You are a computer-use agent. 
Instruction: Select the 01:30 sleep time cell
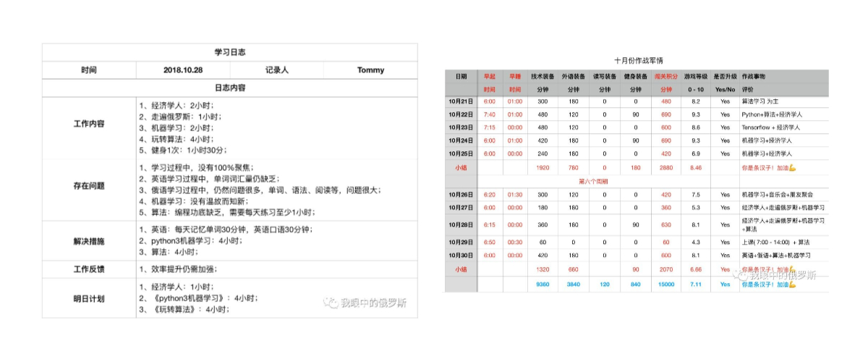(x=515, y=195)
